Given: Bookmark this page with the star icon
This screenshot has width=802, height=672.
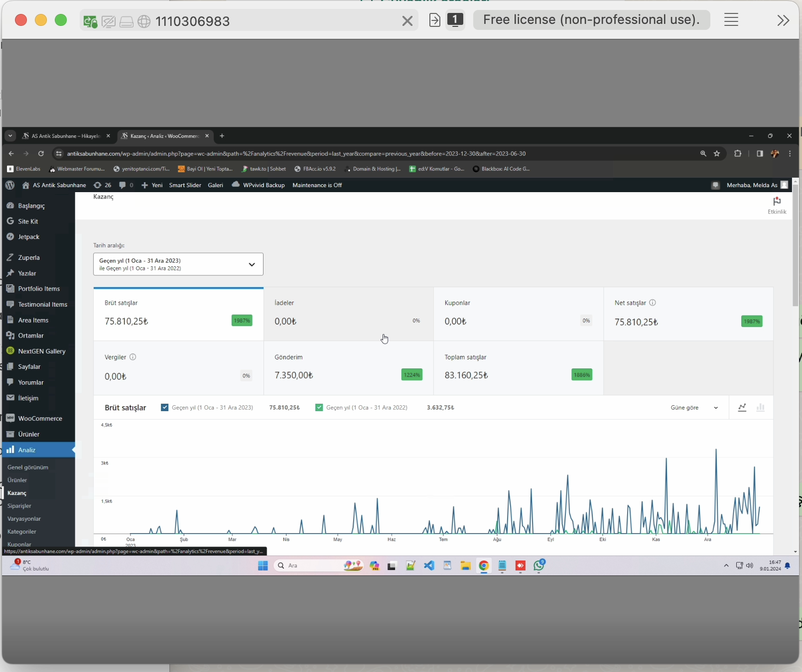Looking at the screenshot, I should pyautogui.click(x=717, y=154).
